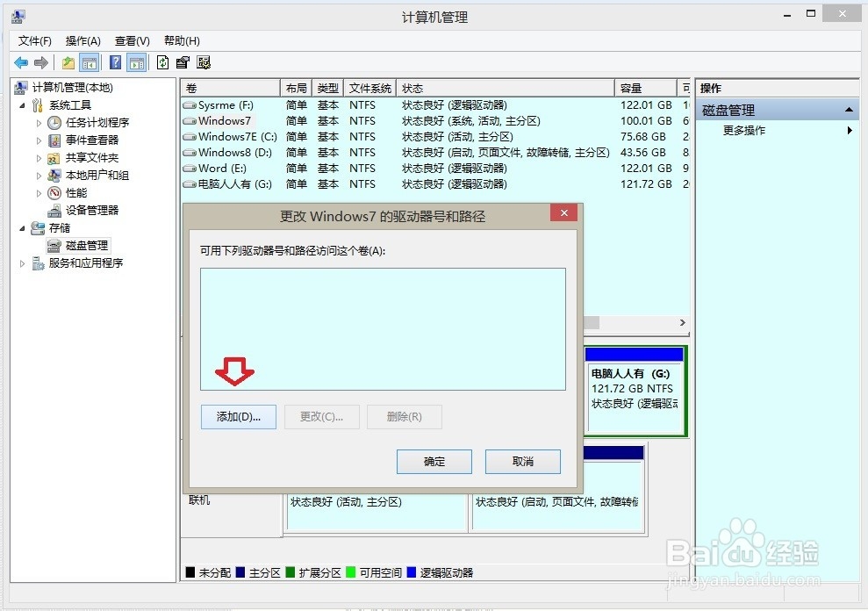Click the 43.56 GB capacity cell
The image size is (868, 611).
[643, 153]
